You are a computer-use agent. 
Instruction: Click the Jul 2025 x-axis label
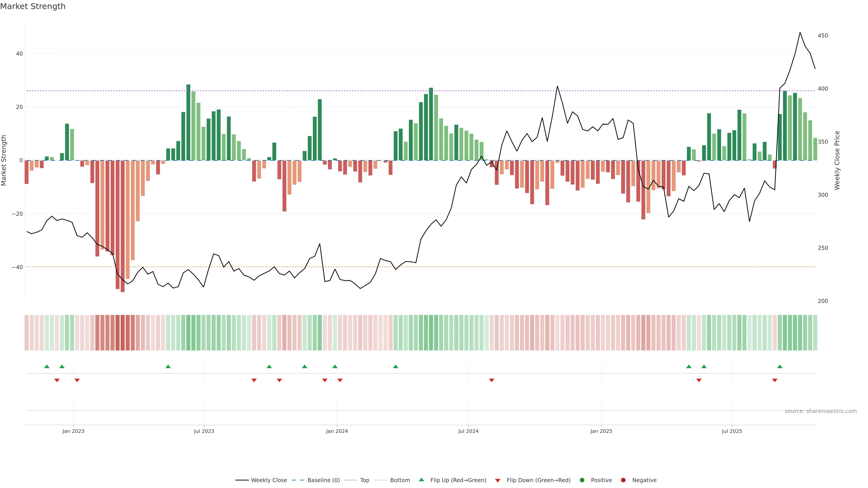click(732, 431)
